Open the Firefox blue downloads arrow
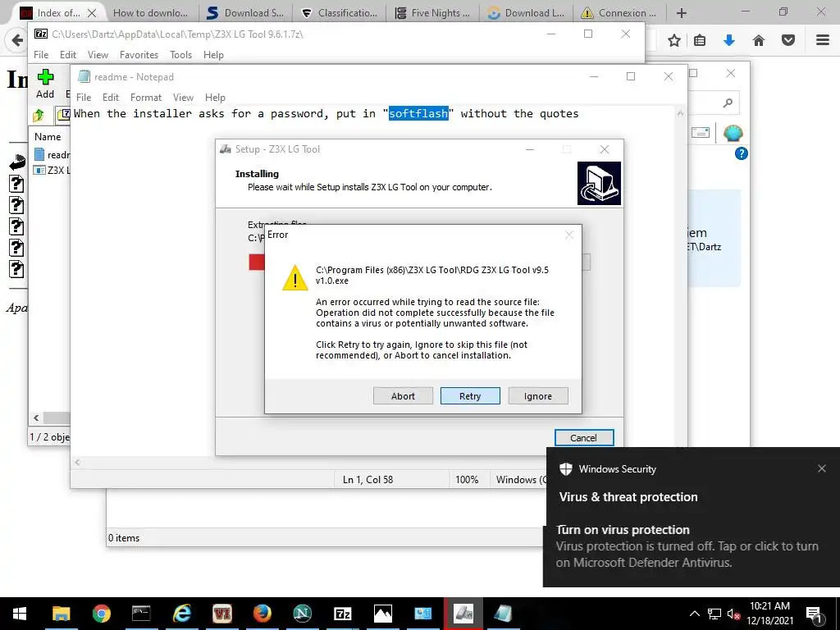The height and width of the screenshot is (630, 840). tap(729, 40)
